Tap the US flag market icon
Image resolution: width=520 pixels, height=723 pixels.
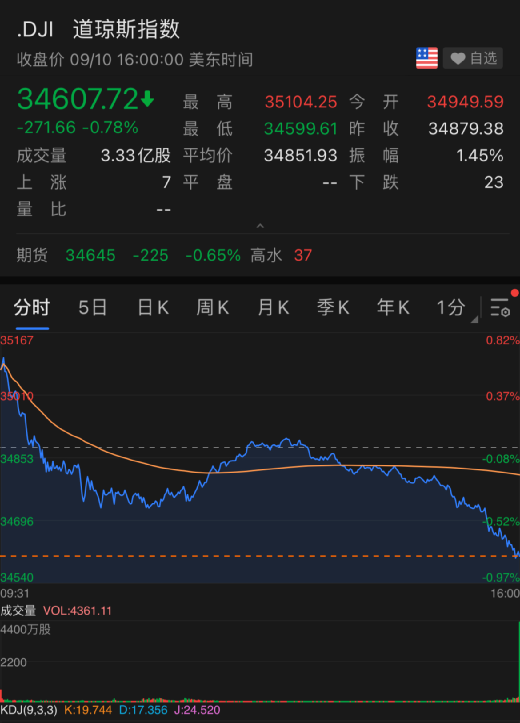[427, 58]
